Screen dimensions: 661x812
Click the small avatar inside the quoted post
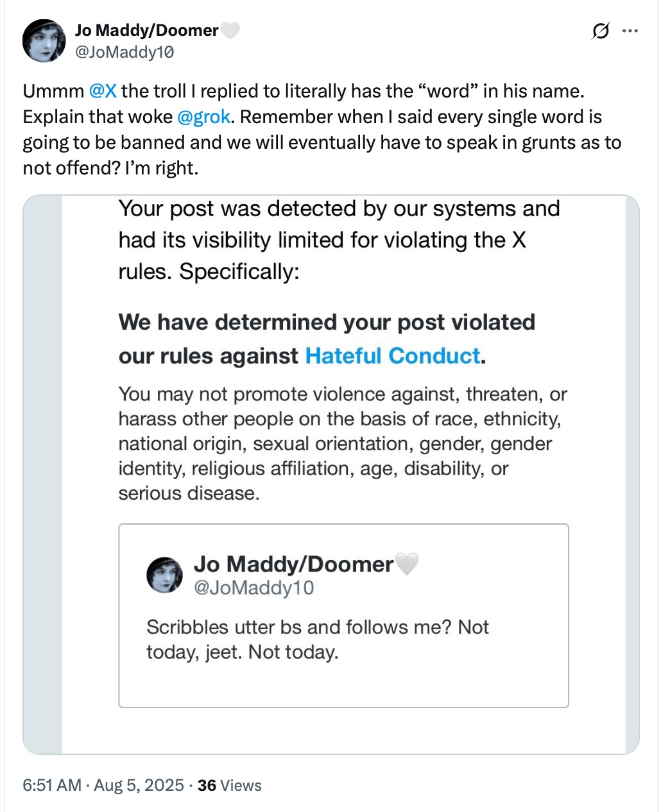pos(164,575)
